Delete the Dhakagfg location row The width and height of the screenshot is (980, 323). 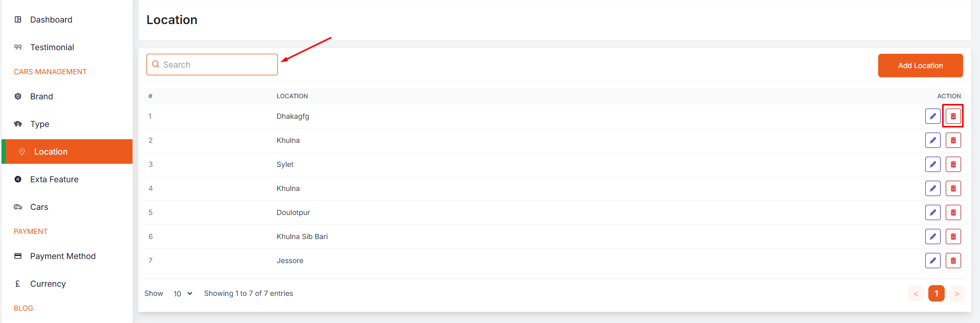(x=953, y=116)
